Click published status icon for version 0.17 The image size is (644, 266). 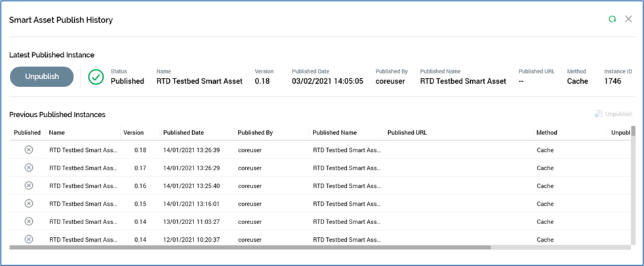click(28, 168)
